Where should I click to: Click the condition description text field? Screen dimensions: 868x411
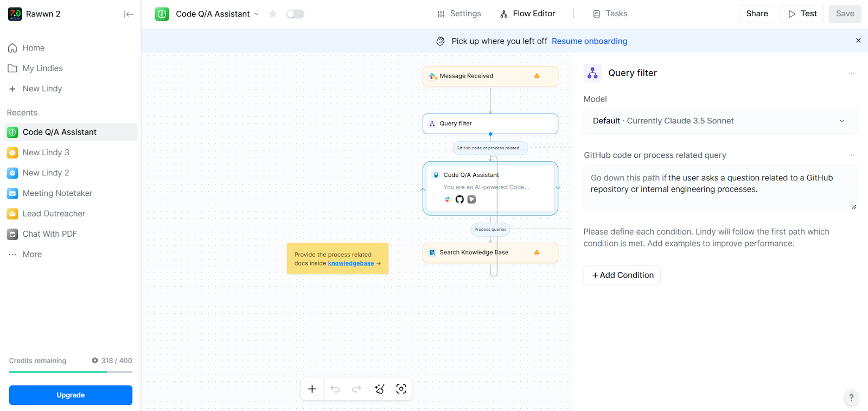(x=720, y=187)
